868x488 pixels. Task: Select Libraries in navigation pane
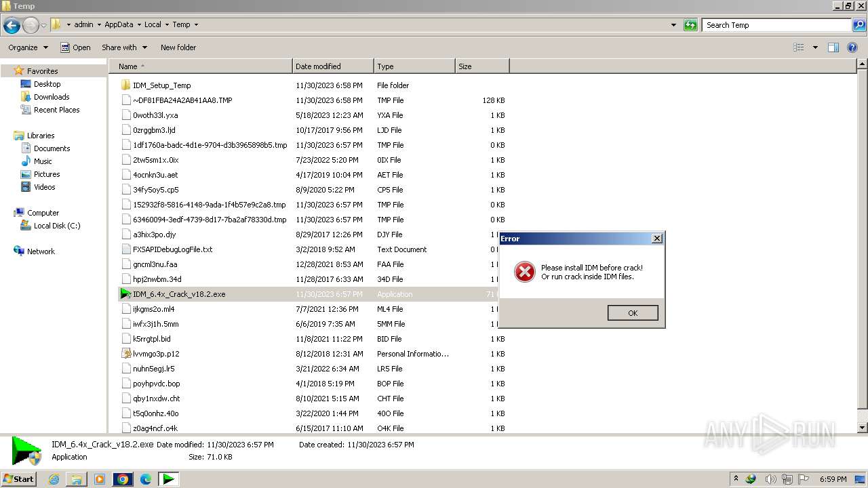[41, 136]
